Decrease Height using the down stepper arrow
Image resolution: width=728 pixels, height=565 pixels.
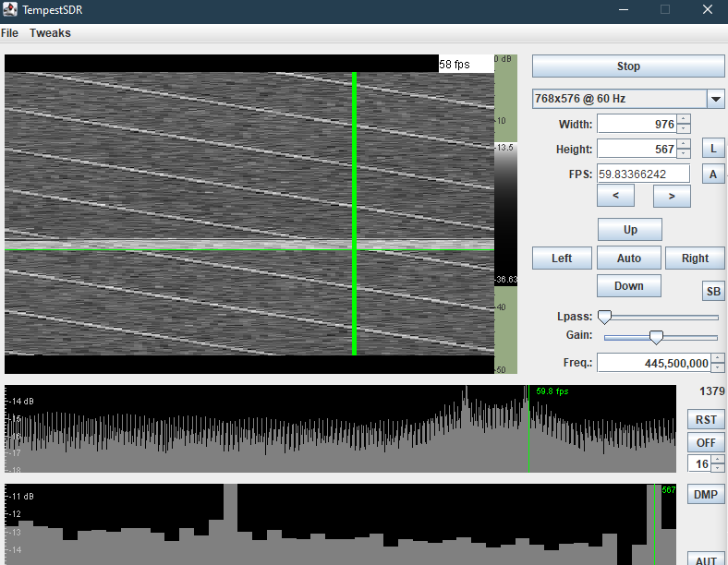(683, 154)
